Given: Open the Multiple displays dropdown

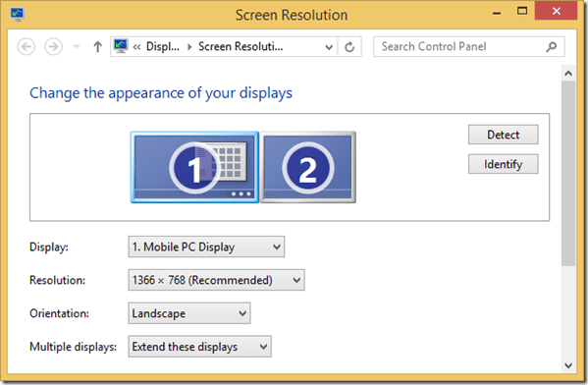Looking at the screenshot, I should [x=200, y=347].
